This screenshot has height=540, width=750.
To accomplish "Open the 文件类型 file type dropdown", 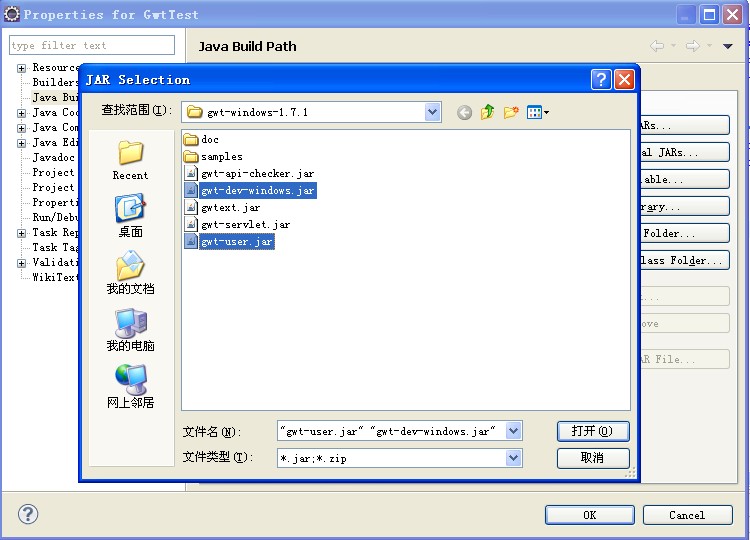I will 513,458.
